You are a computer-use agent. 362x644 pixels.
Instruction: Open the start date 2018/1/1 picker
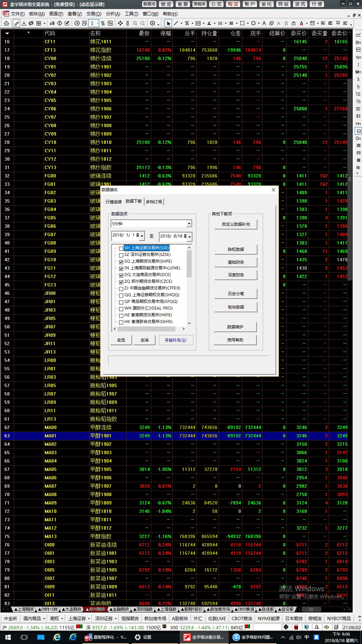142,236
